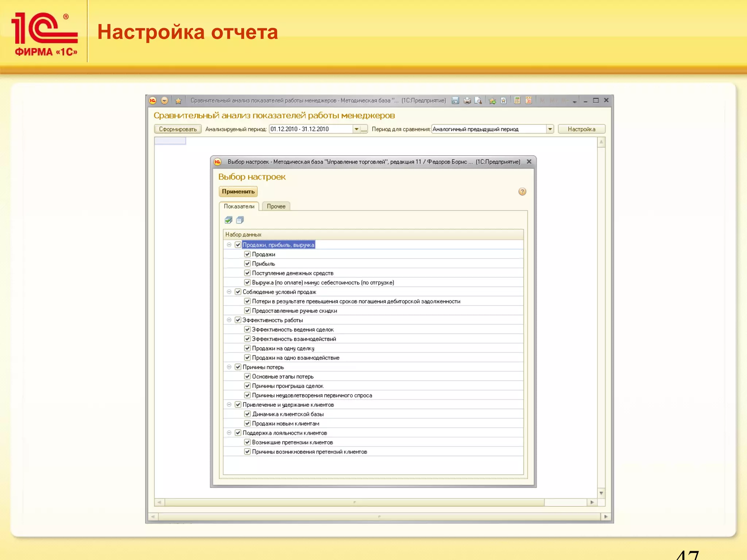Image resolution: width=747 pixels, height=560 pixels.
Task: Collapse Поддержка лояльности клиентов group
Action: [x=229, y=433]
